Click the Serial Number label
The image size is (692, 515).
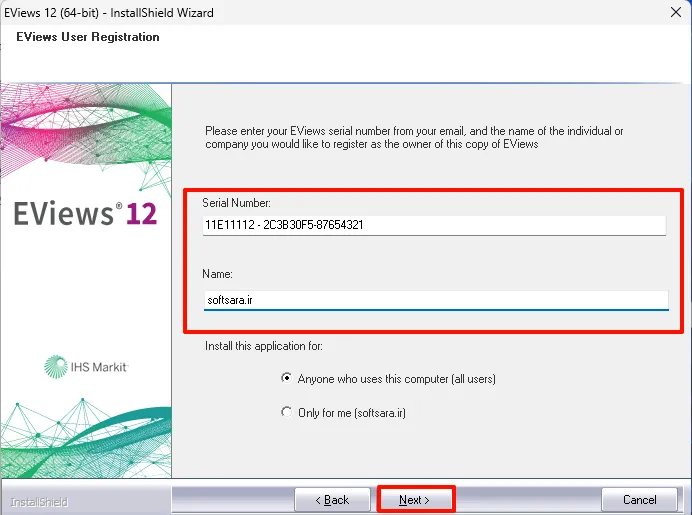tap(237, 203)
